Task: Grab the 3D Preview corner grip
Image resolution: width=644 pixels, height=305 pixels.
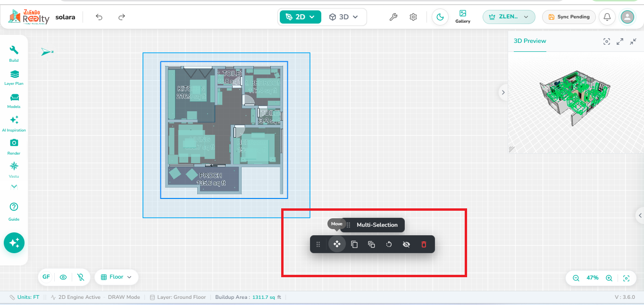Action: click(x=512, y=149)
